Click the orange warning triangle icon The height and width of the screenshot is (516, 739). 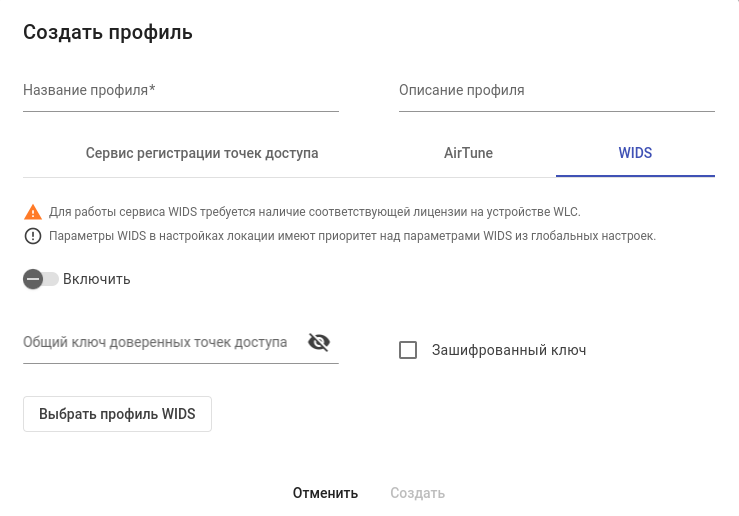[33, 212]
